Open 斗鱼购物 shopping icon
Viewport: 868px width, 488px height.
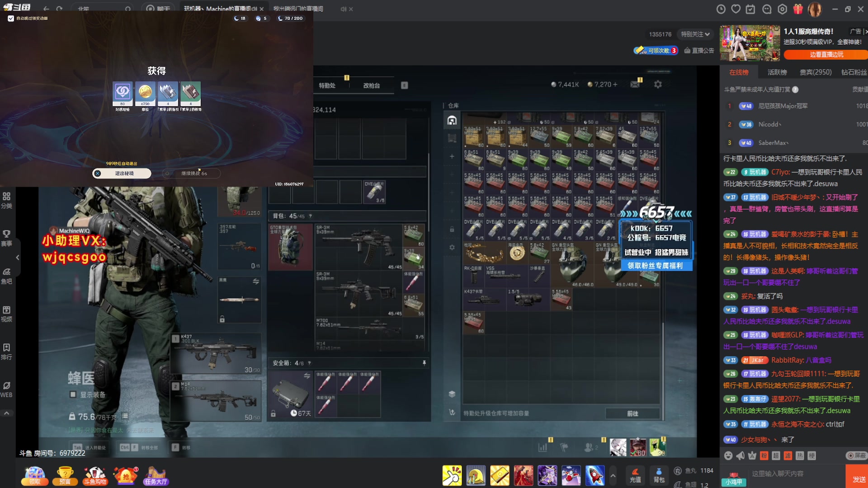95,476
